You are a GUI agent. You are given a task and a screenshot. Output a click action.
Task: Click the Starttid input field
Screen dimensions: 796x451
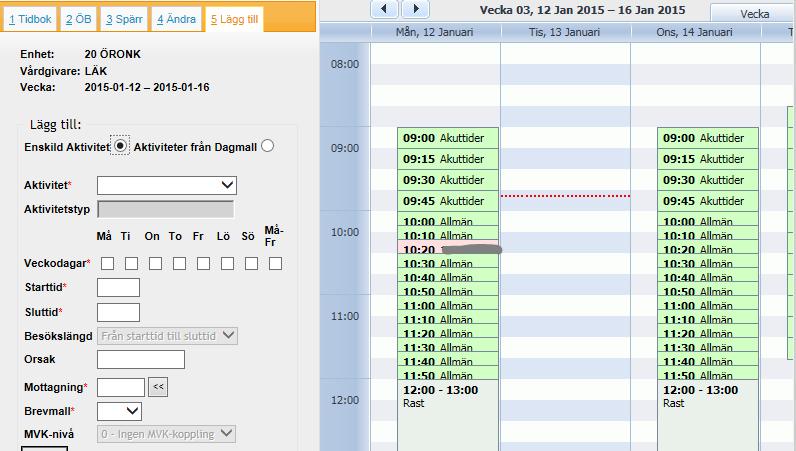[118, 287]
